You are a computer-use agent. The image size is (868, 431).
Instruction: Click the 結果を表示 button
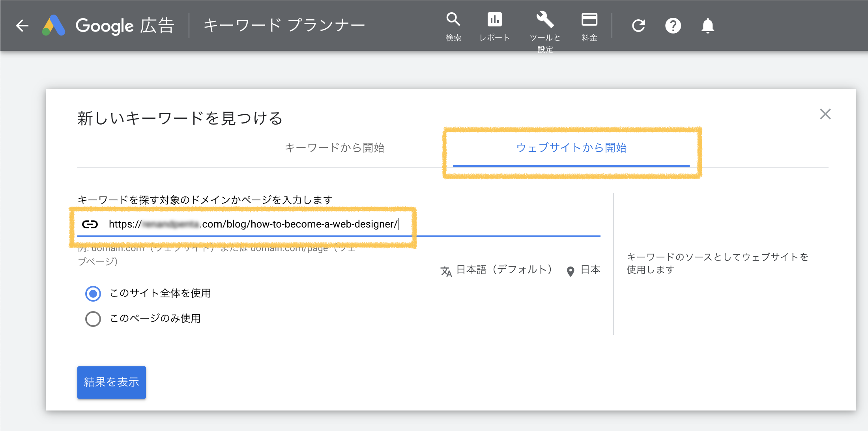pos(112,382)
